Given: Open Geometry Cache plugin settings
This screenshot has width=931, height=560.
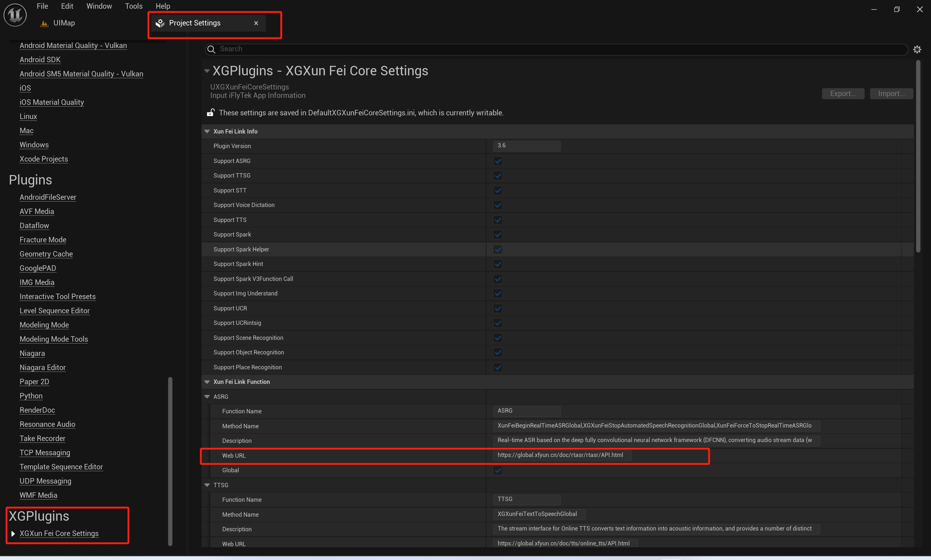Looking at the screenshot, I should 46,254.
